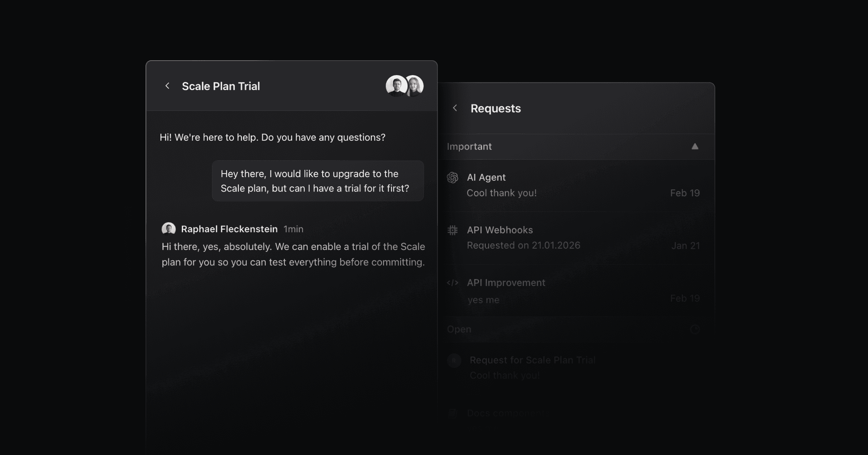The image size is (868, 455).
Task: Go back from the Requests panel
Action: point(455,108)
